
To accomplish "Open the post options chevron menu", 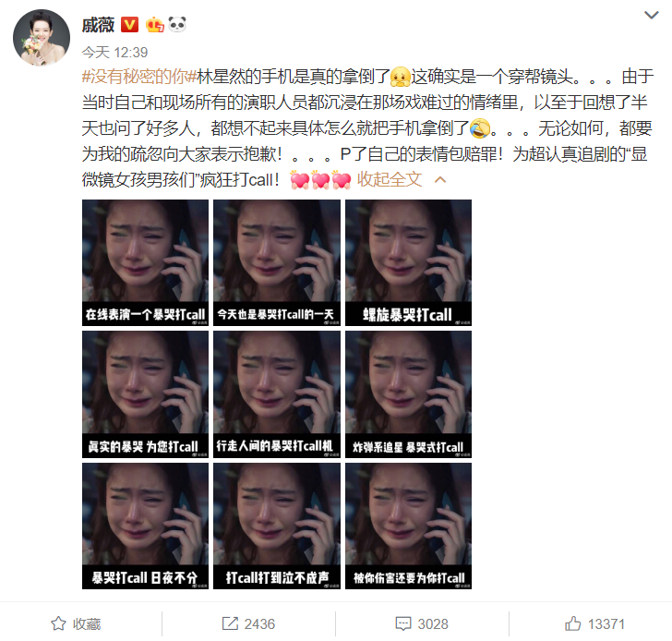I will pos(652,16).
